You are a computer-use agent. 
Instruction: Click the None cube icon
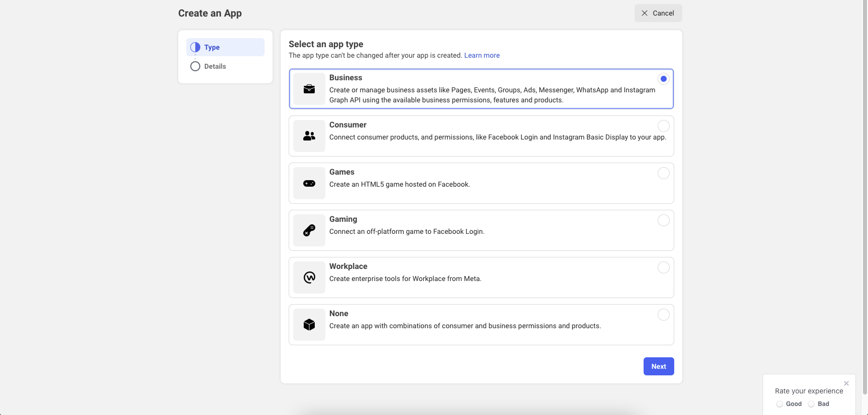[309, 325]
